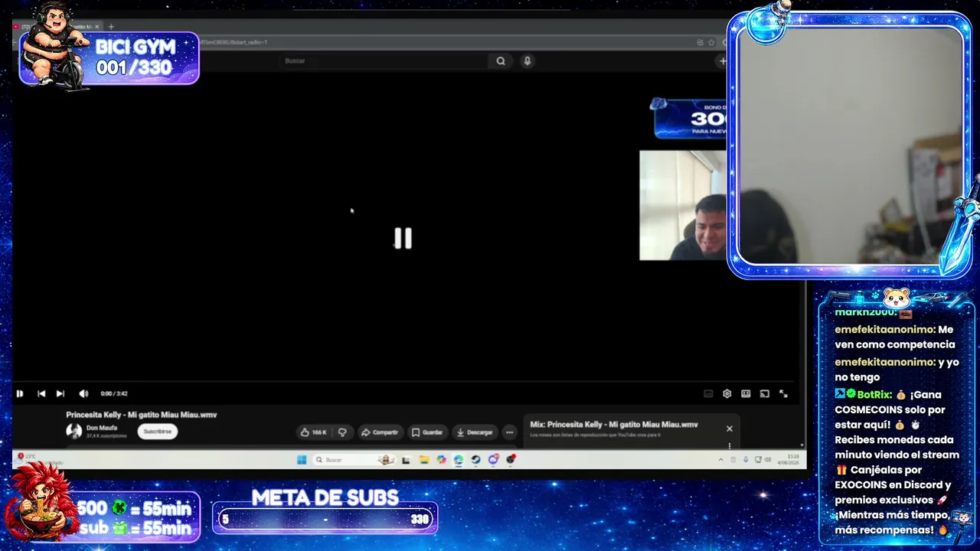The height and width of the screenshot is (551, 980).
Task: Enter fullscreen in the video player
Action: tap(783, 393)
